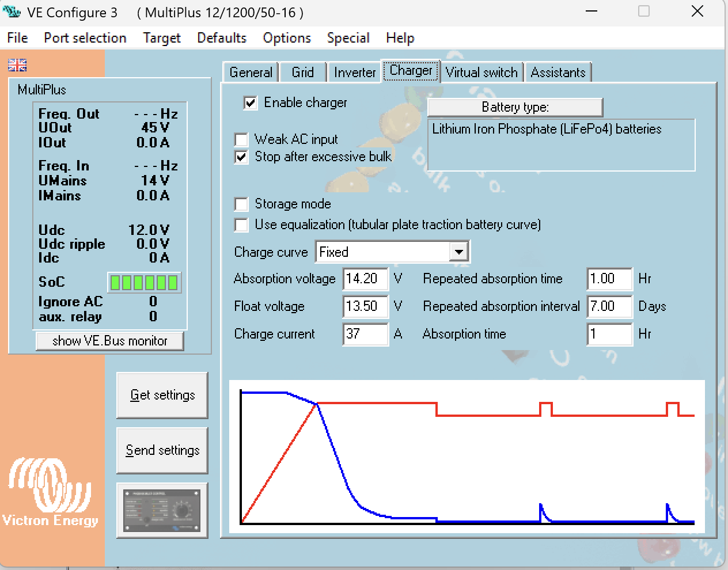Open the Help menu
This screenshot has width=728, height=570.
coord(400,38)
